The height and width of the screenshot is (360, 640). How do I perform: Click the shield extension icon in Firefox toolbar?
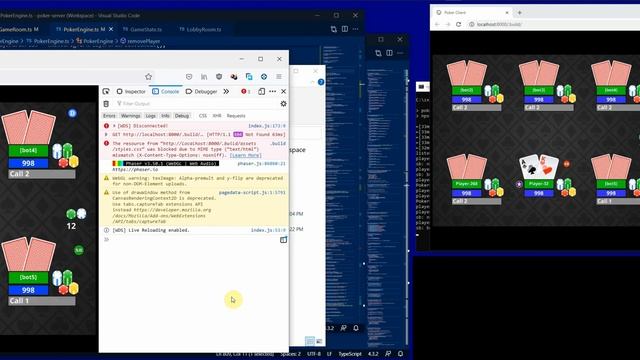pyautogui.click(x=219, y=76)
